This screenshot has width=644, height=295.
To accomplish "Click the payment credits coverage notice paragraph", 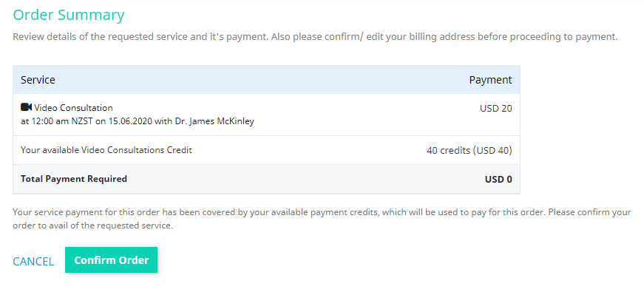I will [x=322, y=219].
